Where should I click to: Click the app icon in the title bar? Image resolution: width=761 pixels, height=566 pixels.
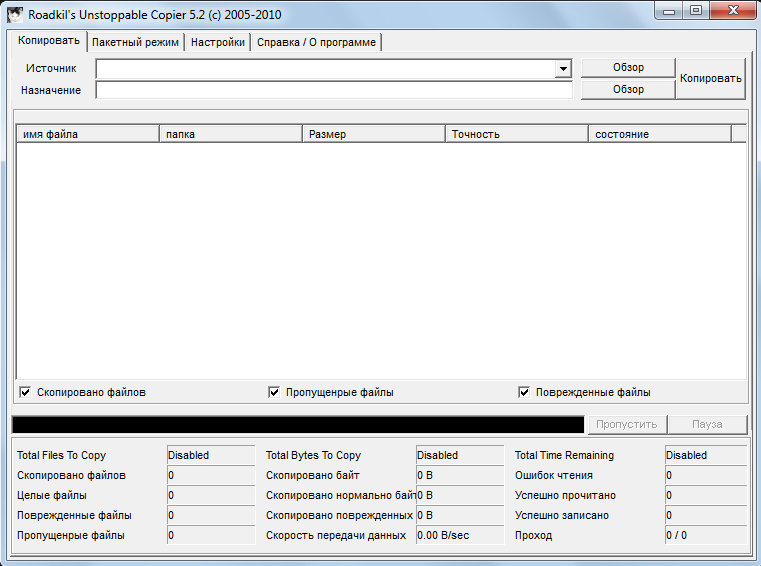tap(15, 14)
